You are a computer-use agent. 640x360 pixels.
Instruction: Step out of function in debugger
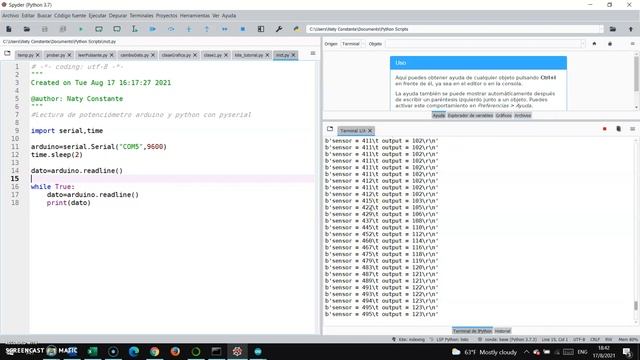[207, 29]
